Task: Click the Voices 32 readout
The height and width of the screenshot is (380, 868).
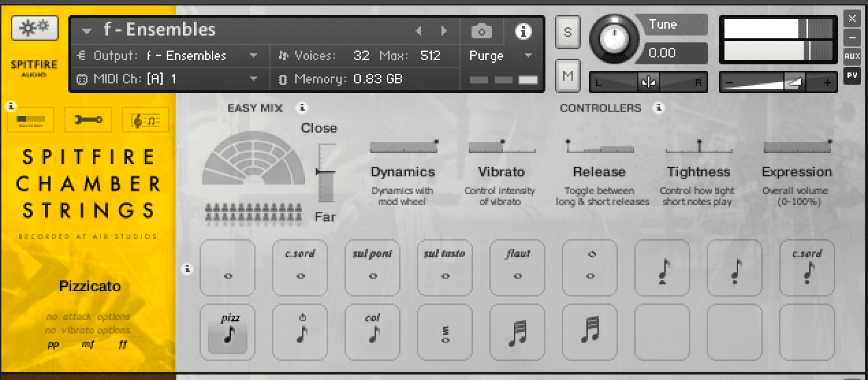Action: (x=323, y=56)
